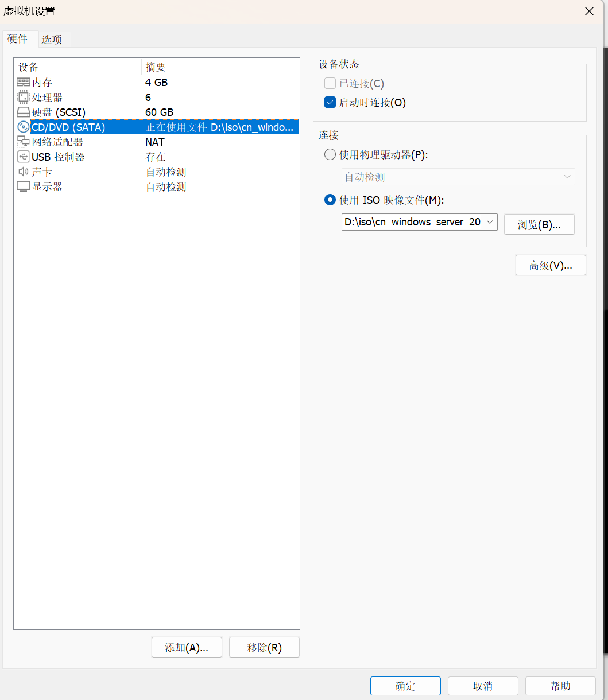Switch to the 硬件 tab
The image size is (608, 700).
tap(17, 39)
